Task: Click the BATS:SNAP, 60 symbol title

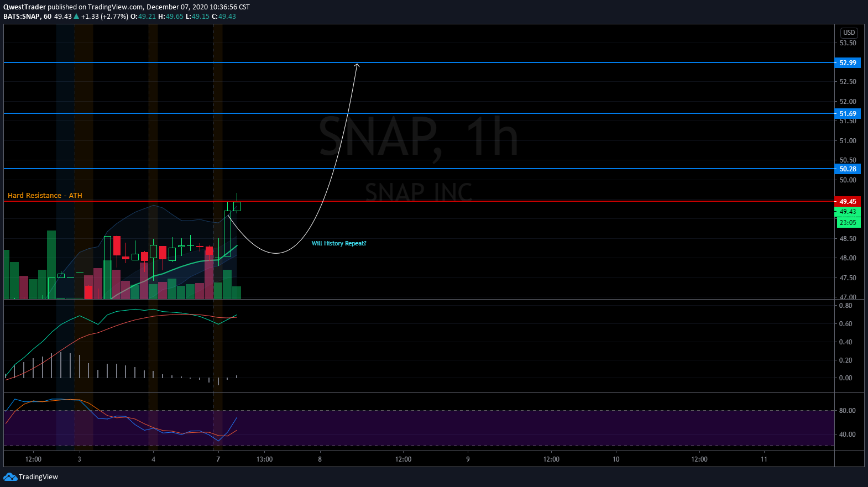Action: coord(28,17)
